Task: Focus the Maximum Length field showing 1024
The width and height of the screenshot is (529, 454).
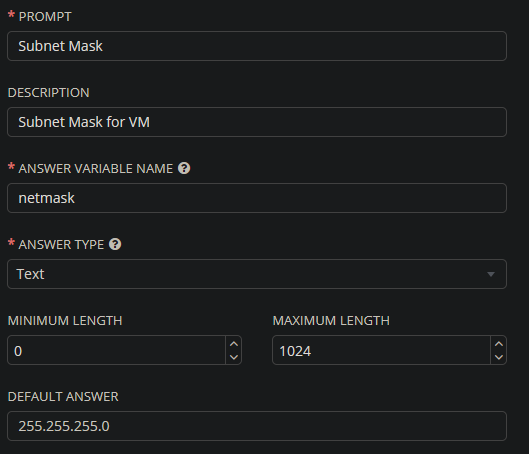Action: tap(381, 350)
